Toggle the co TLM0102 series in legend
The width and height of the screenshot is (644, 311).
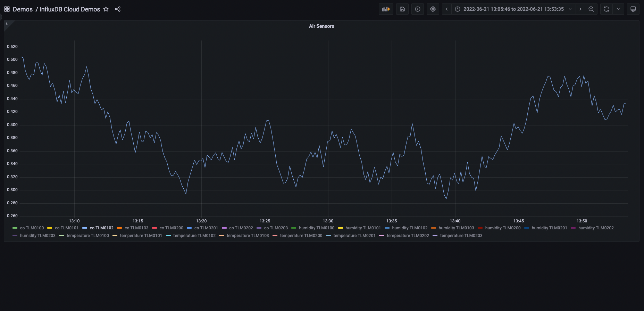click(x=101, y=228)
